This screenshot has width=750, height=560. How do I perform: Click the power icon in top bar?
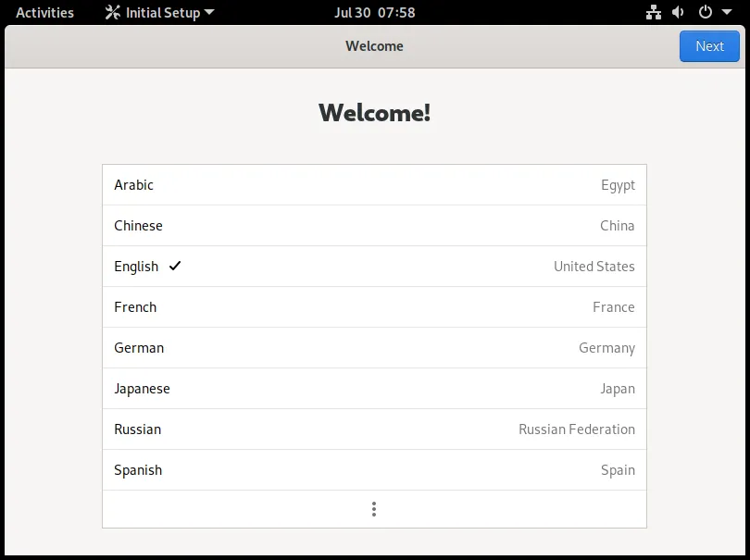[706, 13]
